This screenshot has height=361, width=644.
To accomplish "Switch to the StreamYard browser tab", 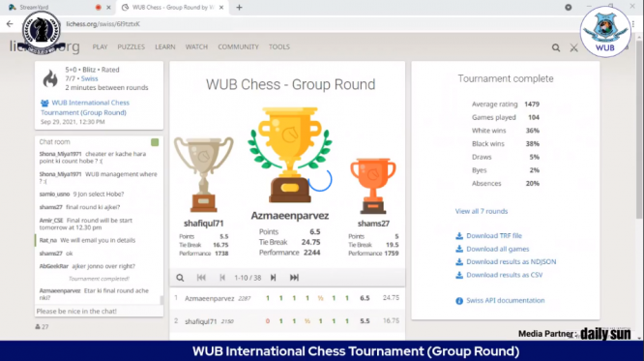I will [x=57, y=8].
